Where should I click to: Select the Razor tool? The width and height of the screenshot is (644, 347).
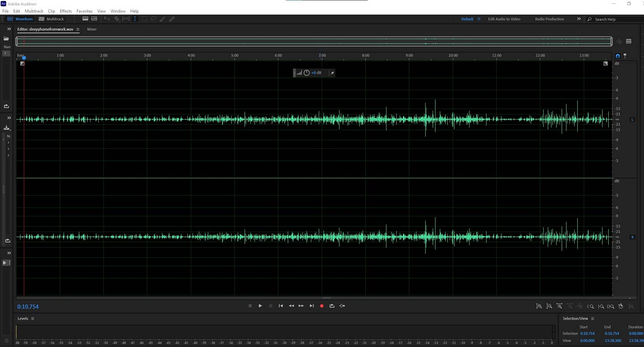pyautogui.click(x=117, y=19)
